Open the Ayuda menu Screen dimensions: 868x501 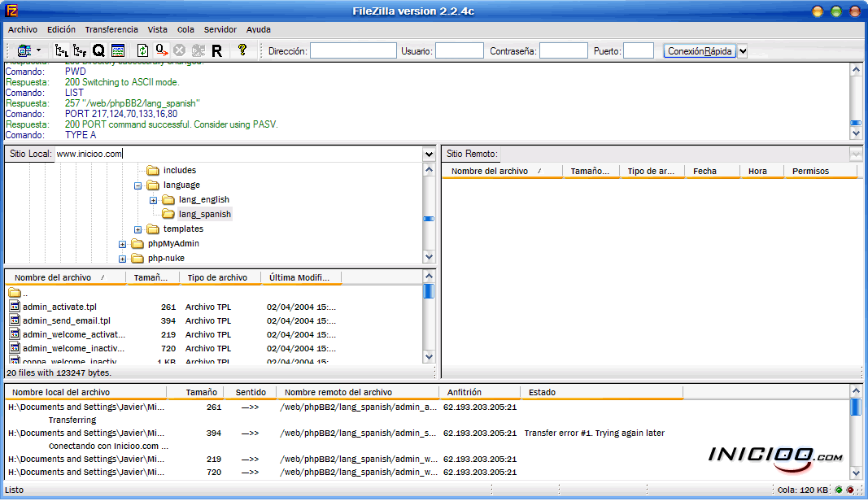[x=259, y=30]
